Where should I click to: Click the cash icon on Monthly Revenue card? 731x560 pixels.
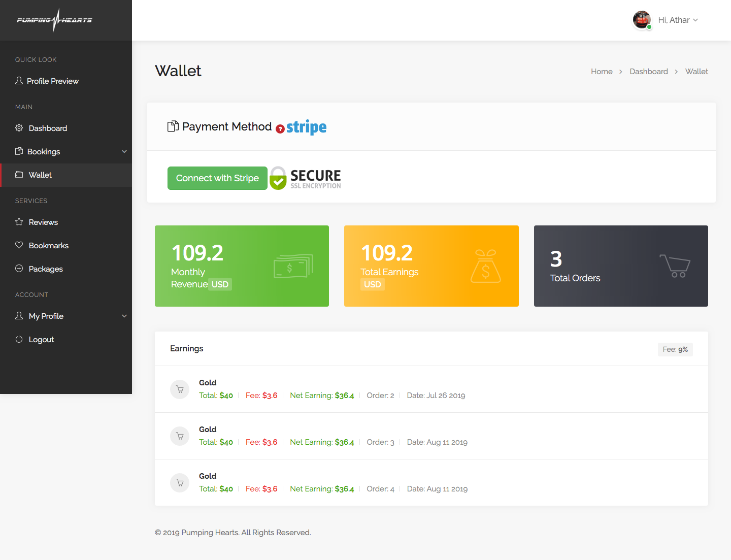[293, 266]
